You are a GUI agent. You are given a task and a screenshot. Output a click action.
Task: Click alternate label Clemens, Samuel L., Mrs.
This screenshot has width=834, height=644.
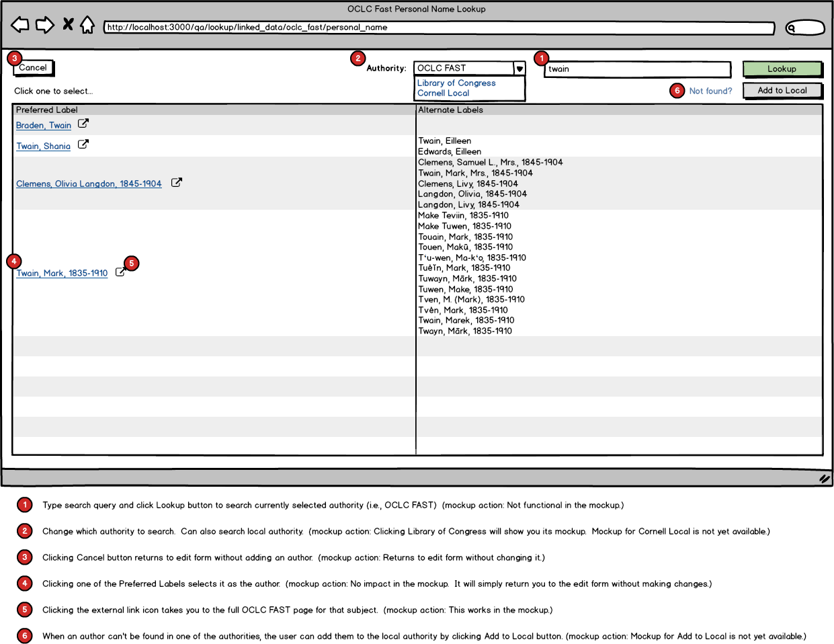(x=491, y=163)
